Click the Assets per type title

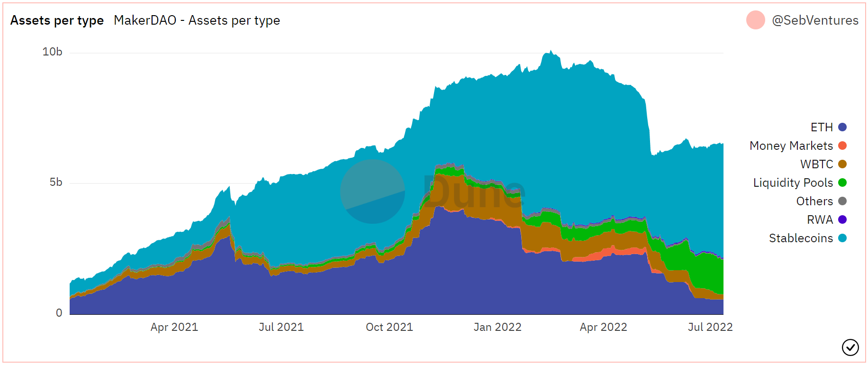coord(57,20)
